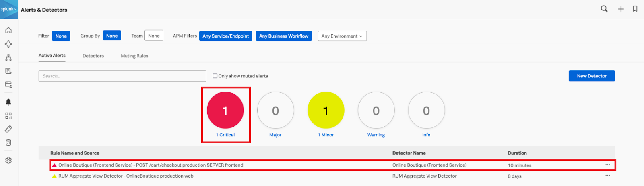Open the Log Observer icon in sidebar
This screenshot has width=644, height=186.
[x=8, y=71]
